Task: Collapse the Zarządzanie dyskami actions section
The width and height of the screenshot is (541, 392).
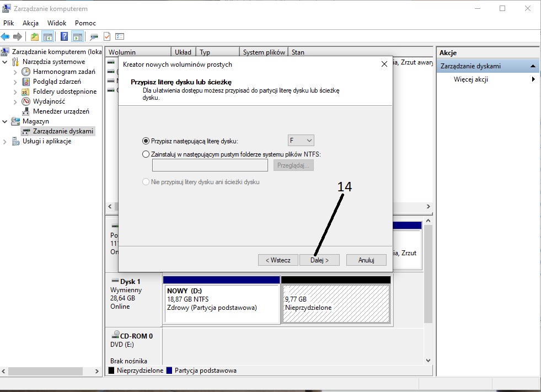Action: pyautogui.click(x=533, y=66)
